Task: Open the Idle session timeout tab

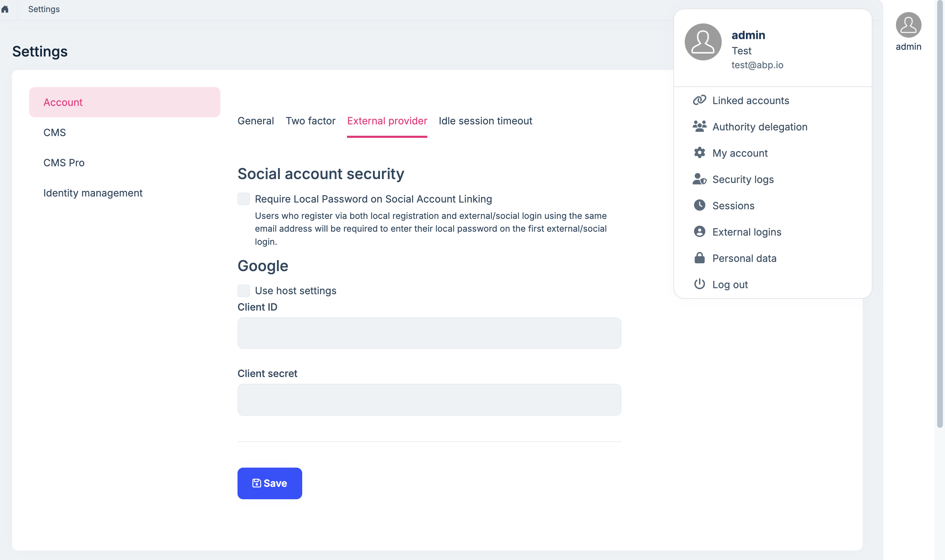Action: click(x=485, y=121)
